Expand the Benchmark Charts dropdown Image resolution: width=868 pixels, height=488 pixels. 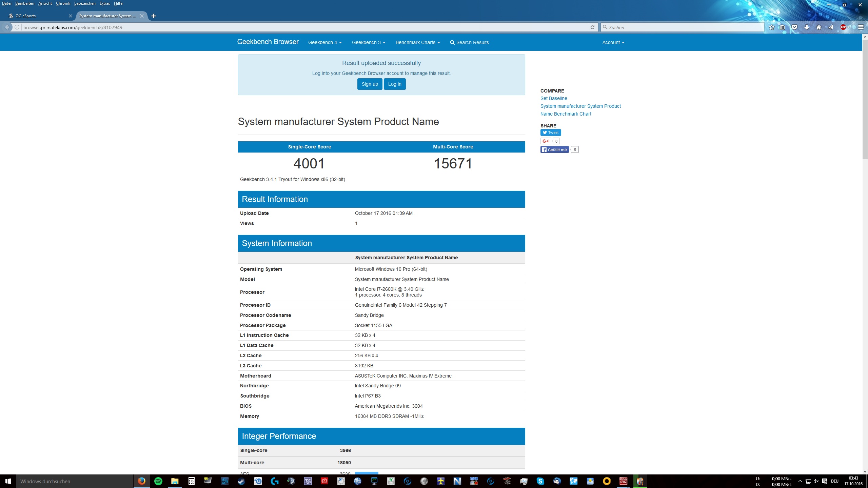417,42
